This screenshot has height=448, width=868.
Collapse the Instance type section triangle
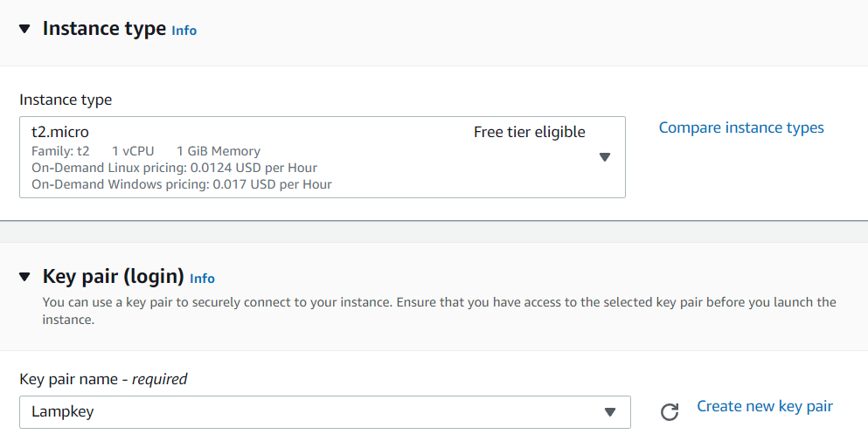pos(24,29)
